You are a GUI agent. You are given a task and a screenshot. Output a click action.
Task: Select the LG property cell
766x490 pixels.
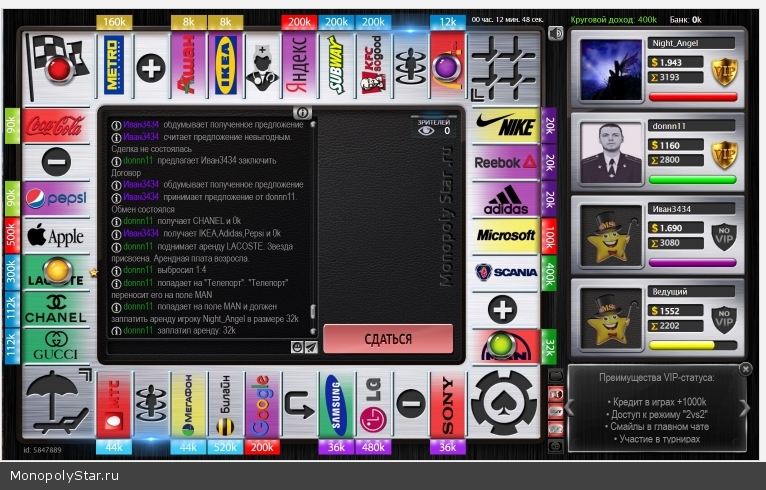[x=374, y=405]
